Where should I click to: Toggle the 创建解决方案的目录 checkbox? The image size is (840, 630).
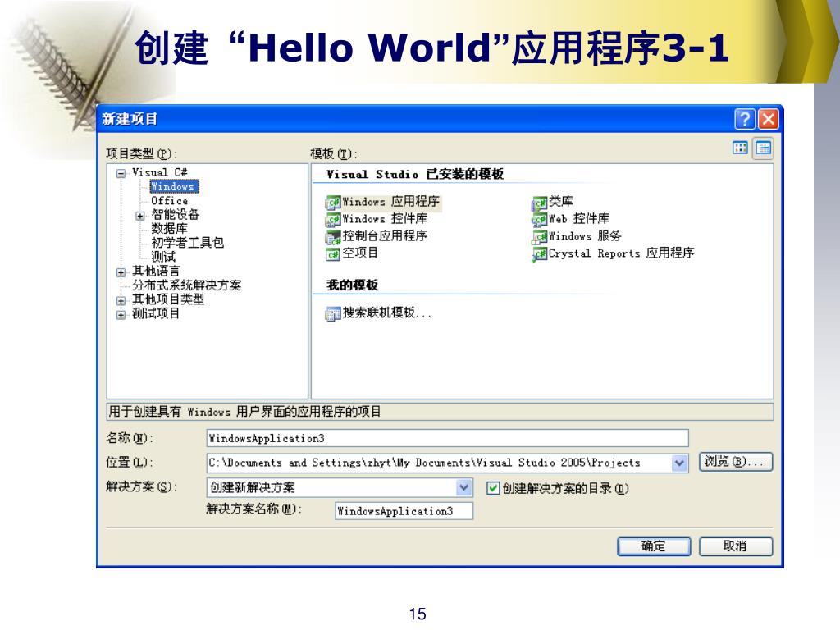[x=493, y=488]
